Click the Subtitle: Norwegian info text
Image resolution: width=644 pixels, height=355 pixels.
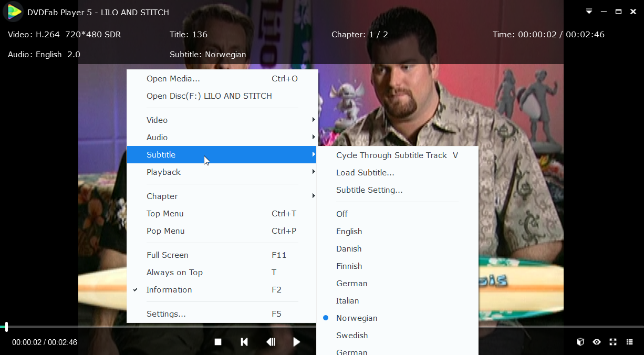pyautogui.click(x=208, y=55)
